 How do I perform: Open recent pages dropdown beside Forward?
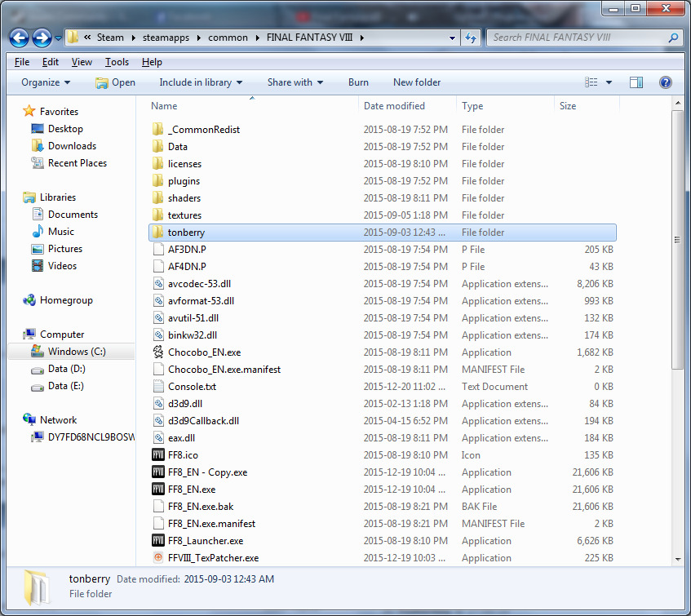tap(58, 38)
